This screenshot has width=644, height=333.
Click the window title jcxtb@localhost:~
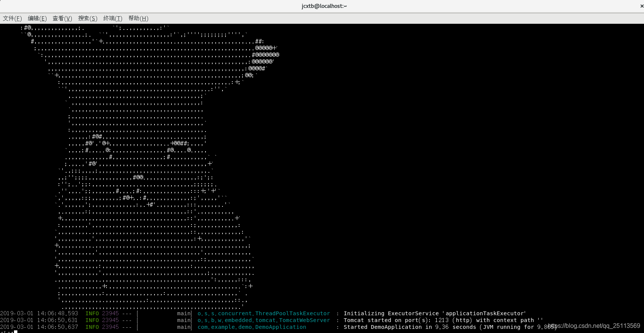click(x=324, y=6)
